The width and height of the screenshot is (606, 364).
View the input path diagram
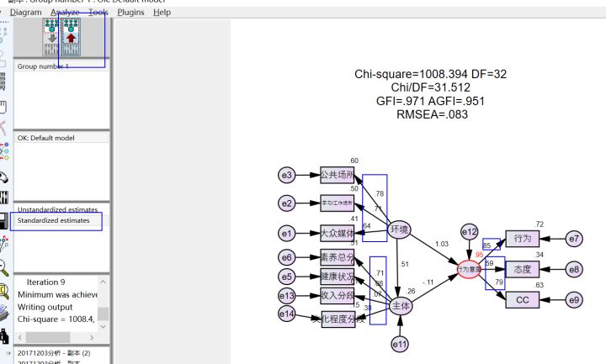point(52,37)
